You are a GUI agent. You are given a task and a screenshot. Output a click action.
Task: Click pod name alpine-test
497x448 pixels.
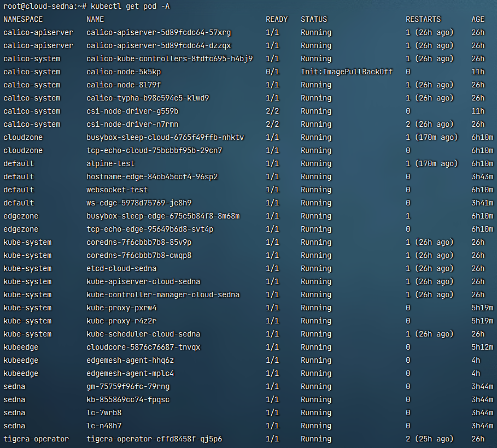tap(110, 164)
